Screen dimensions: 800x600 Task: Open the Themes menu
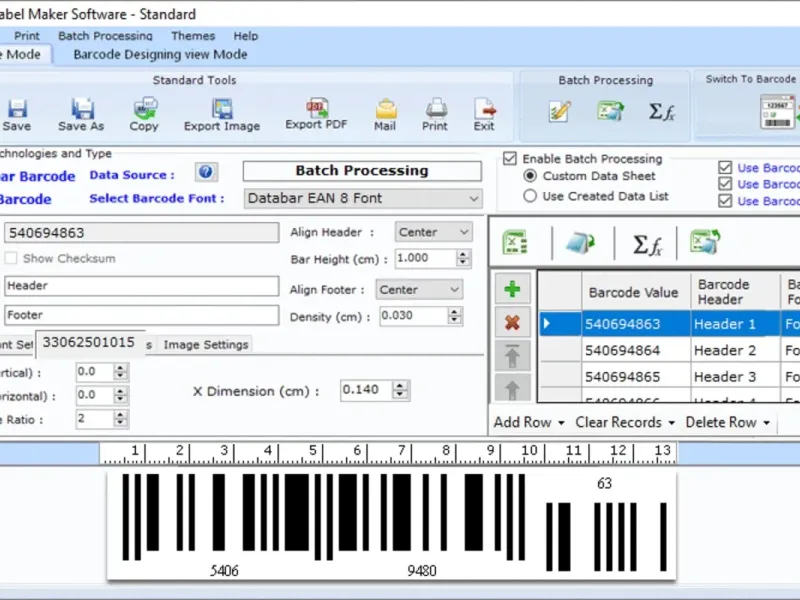coord(192,36)
